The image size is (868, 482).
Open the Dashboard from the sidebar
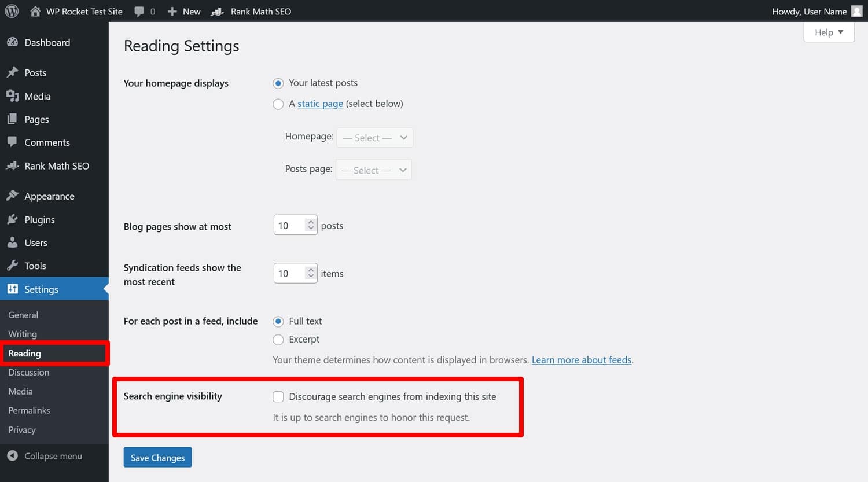(46, 42)
